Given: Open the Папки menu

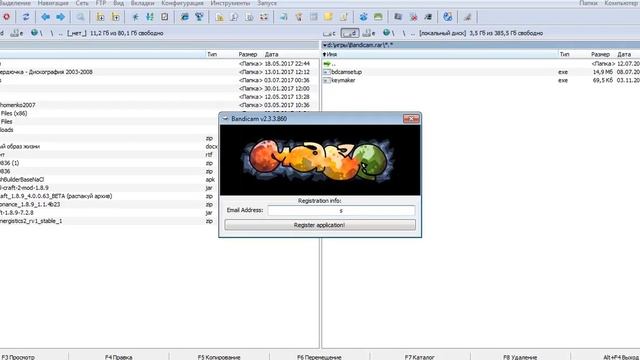Looking at the screenshot, I should point(588,3).
